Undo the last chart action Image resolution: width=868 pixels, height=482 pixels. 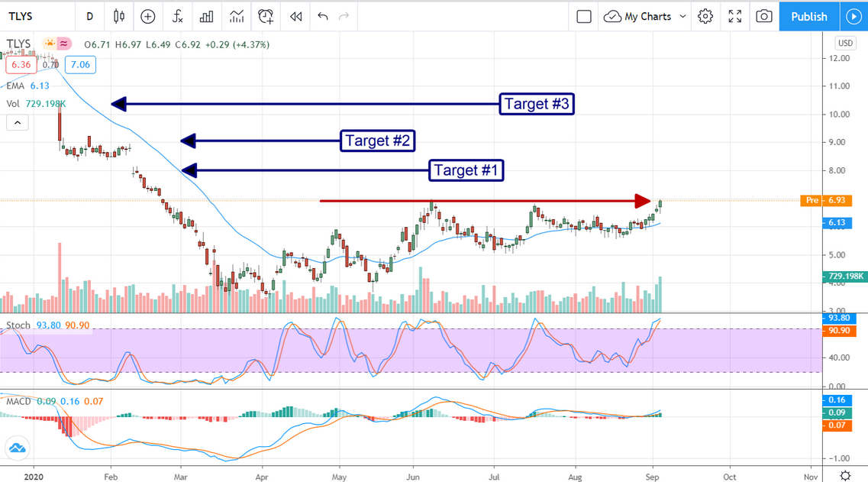pyautogui.click(x=323, y=17)
